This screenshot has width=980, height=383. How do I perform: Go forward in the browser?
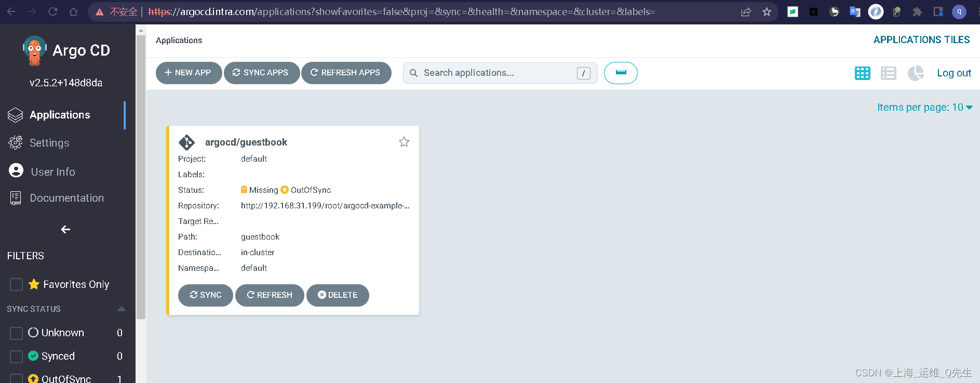(x=32, y=11)
